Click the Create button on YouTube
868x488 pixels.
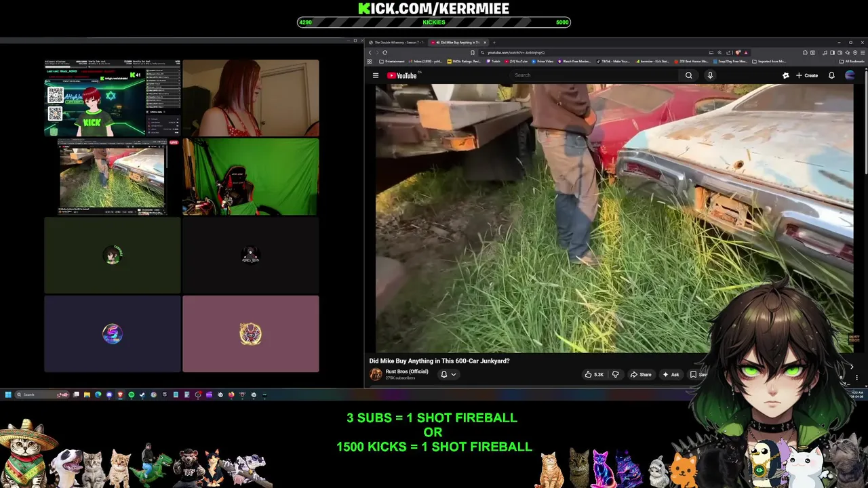click(x=807, y=75)
